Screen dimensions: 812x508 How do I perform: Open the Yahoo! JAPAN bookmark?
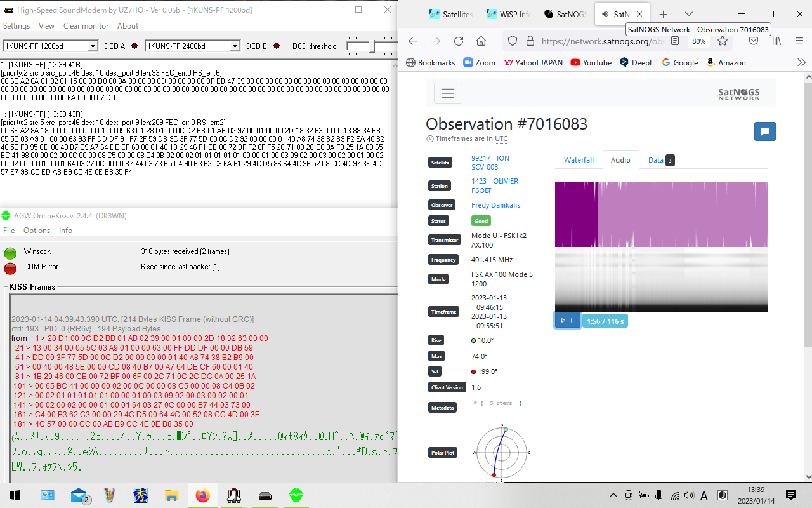click(533, 62)
